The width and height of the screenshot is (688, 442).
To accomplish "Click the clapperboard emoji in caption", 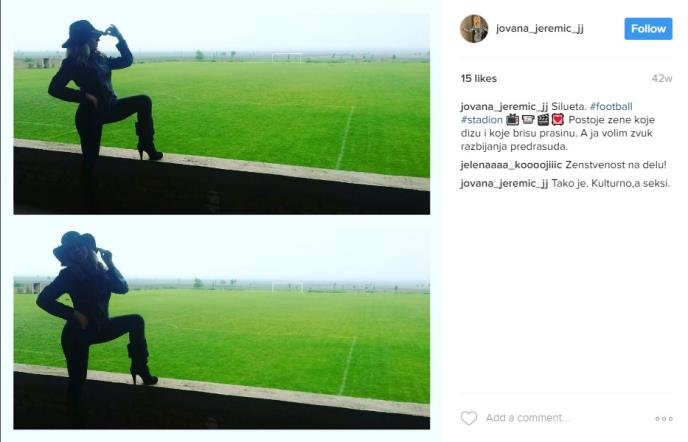I will click(543, 119).
